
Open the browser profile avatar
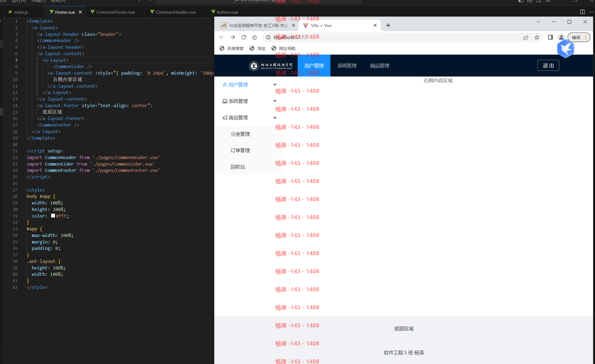pos(561,37)
